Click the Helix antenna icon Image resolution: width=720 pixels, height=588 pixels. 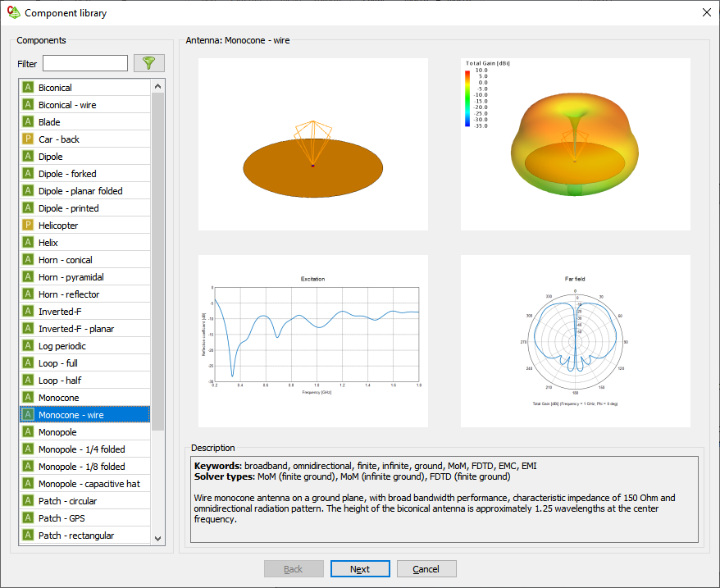[x=28, y=243]
